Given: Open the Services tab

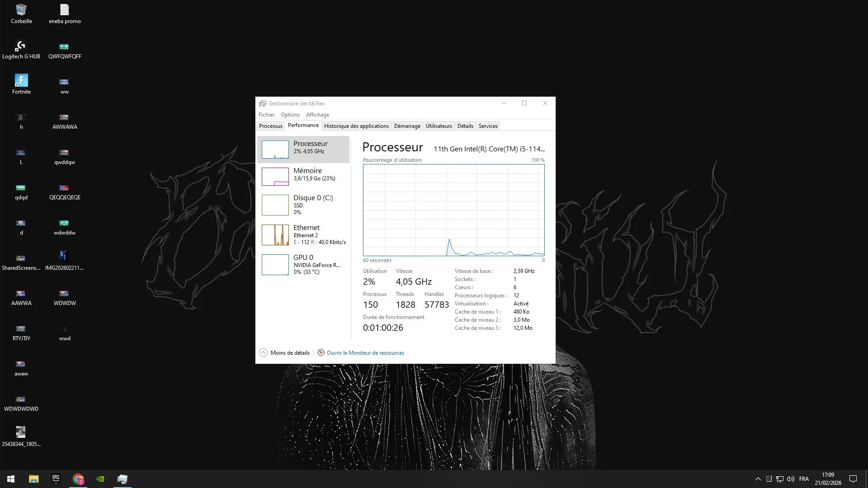Looking at the screenshot, I should (488, 126).
